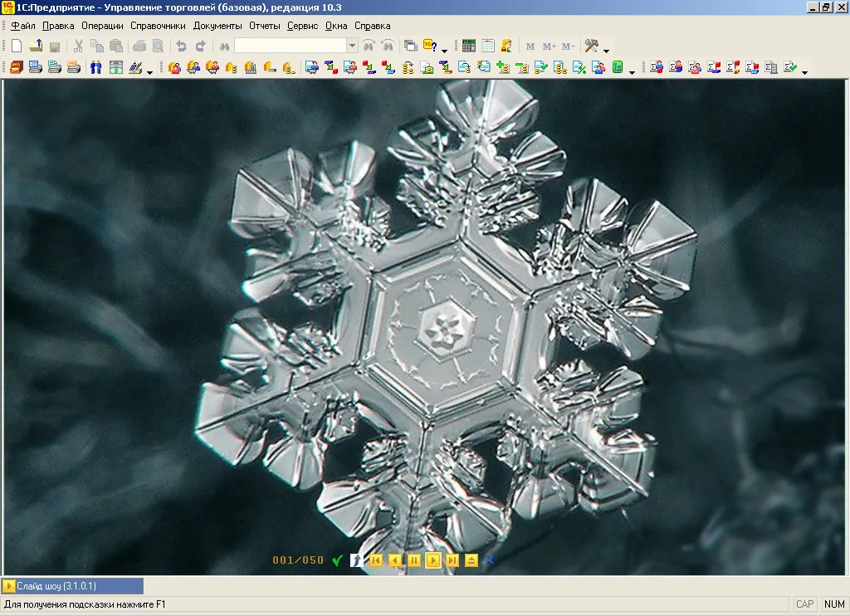Click the sigma report with green checkmark icon
This screenshot has width=850, height=616.
click(x=790, y=67)
